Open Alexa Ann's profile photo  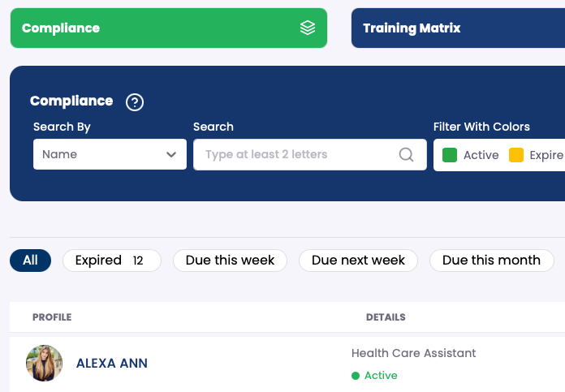[45, 363]
